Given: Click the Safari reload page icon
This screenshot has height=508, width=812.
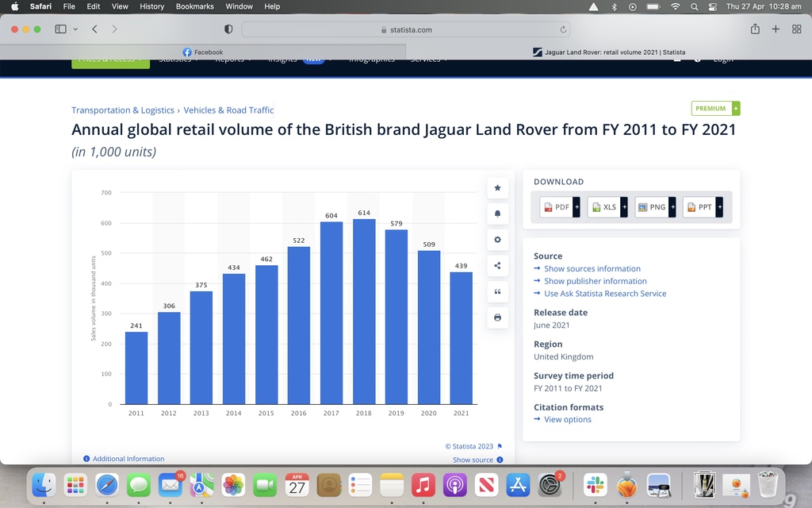Looking at the screenshot, I should point(563,29).
